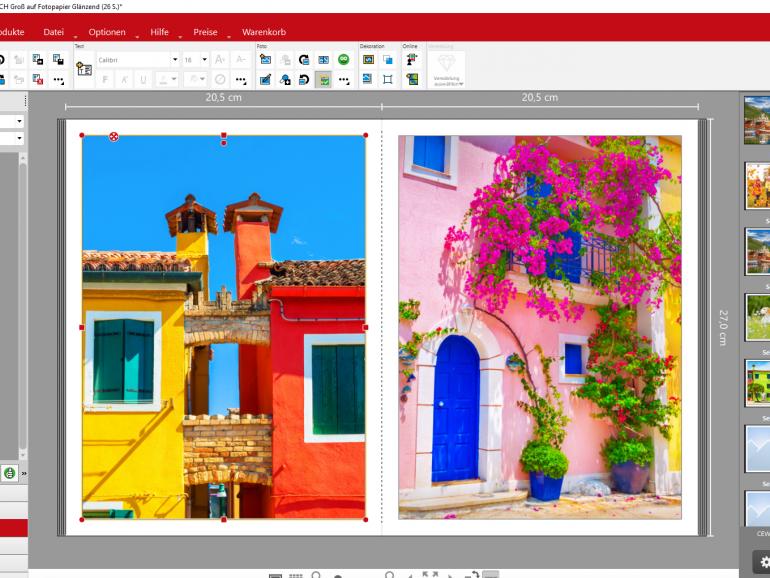770x578 pixels.
Task: Click the rotate photo clockwise icon
Action: point(304,60)
